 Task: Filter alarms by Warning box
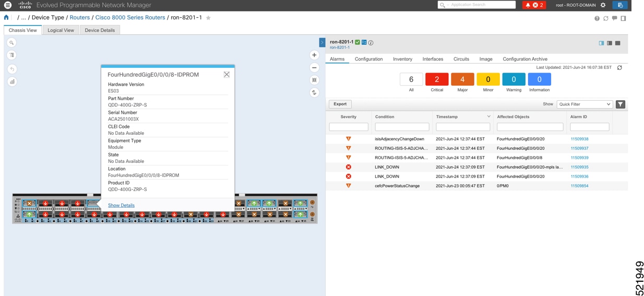(x=514, y=79)
